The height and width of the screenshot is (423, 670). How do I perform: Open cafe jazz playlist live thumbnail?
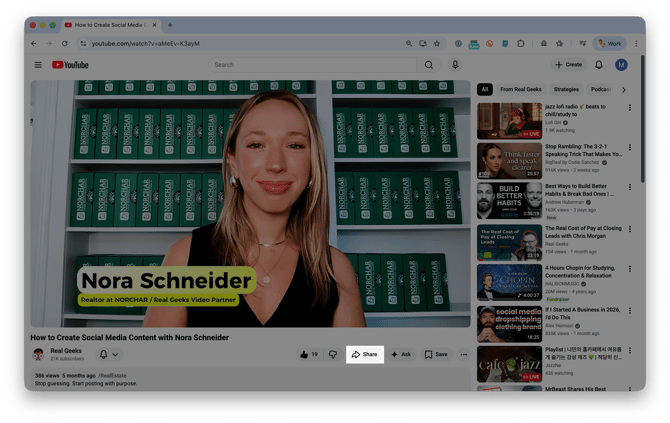pos(509,364)
